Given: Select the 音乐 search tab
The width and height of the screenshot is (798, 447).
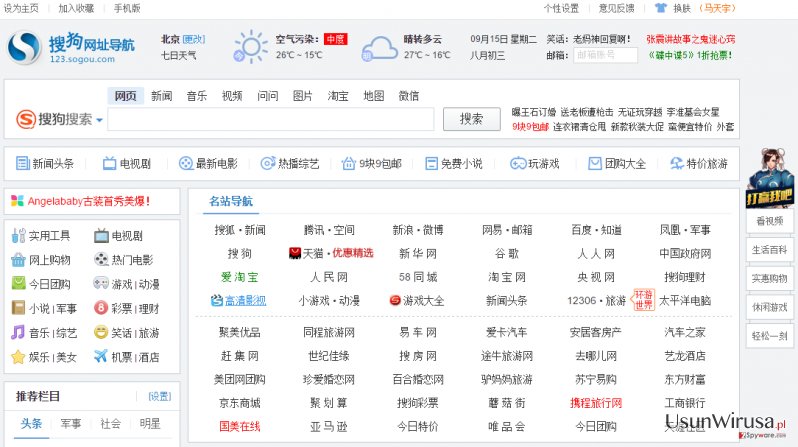Looking at the screenshot, I should 196,96.
